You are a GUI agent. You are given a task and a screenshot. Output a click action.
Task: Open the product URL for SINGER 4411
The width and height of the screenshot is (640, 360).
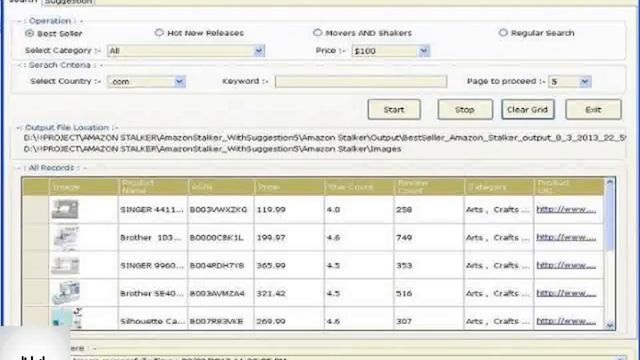click(x=566, y=209)
